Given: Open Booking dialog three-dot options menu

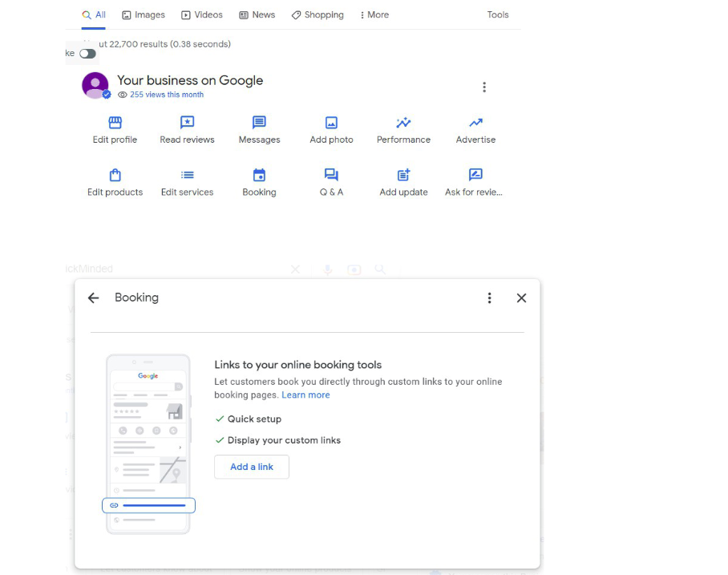Looking at the screenshot, I should coord(489,298).
